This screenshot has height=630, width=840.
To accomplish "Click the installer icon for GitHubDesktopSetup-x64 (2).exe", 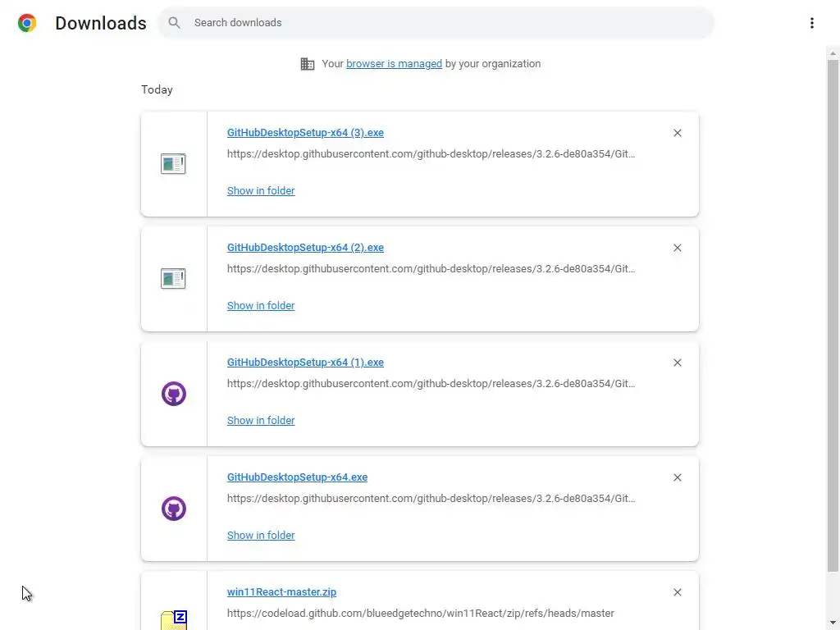I will tap(173, 279).
